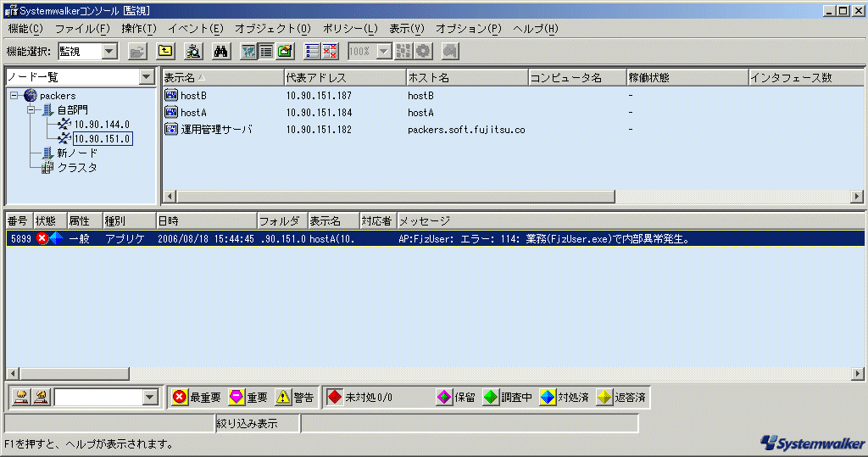Click the red error icon of event 5899
This screenshot has height=457, width=868.
click(42, 238)
